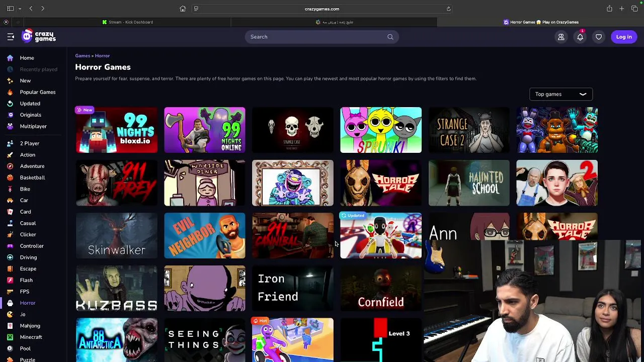Open the Strange Case 2 game

click(x=469, y=130)
